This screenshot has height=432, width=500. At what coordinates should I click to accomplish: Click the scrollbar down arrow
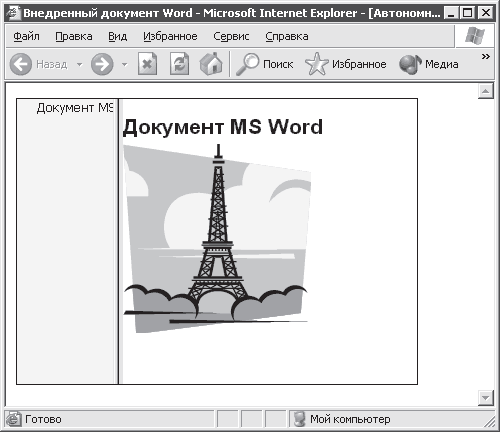(486, 398)
